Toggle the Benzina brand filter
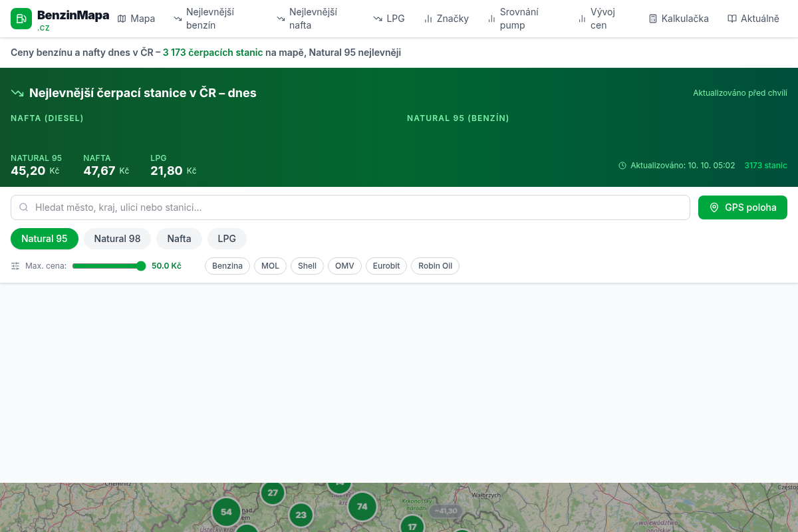Image resolution: width=798 pixels, height=532 pixels. tap(227, 266)
